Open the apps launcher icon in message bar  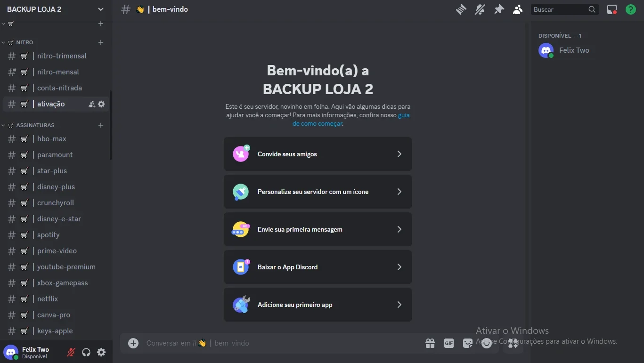pyautogui.click(x=513, y=343)
